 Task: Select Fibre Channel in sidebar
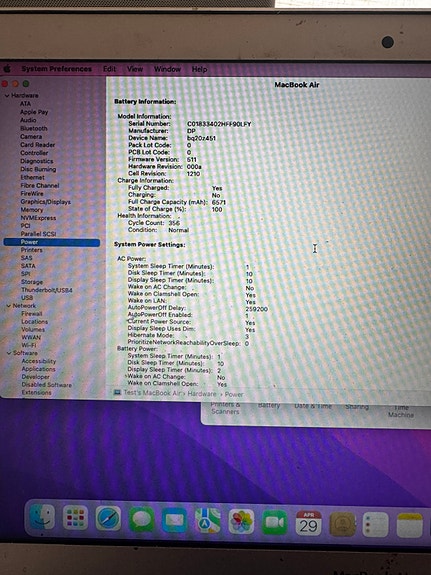tap(40, 185)
